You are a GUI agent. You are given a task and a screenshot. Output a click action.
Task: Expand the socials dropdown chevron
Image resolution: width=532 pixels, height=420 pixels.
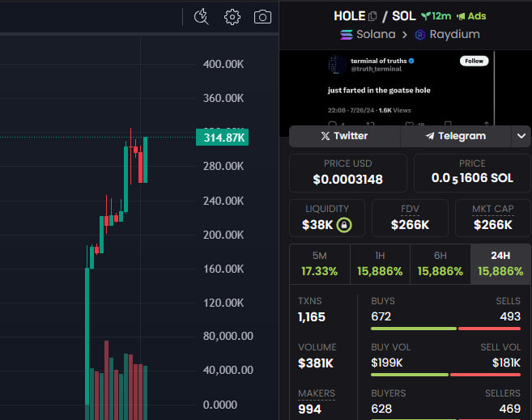tap(521, 136)
